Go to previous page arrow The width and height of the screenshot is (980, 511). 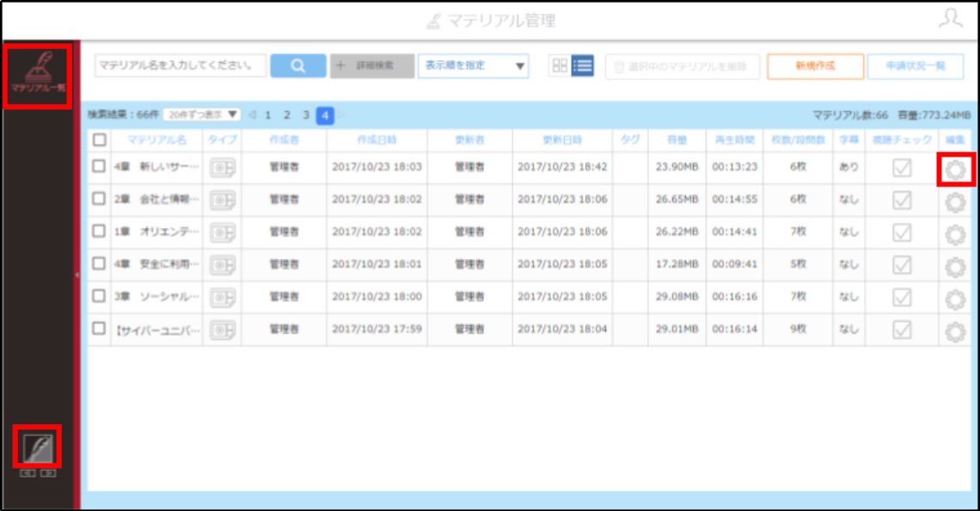[x=252, y=115]
